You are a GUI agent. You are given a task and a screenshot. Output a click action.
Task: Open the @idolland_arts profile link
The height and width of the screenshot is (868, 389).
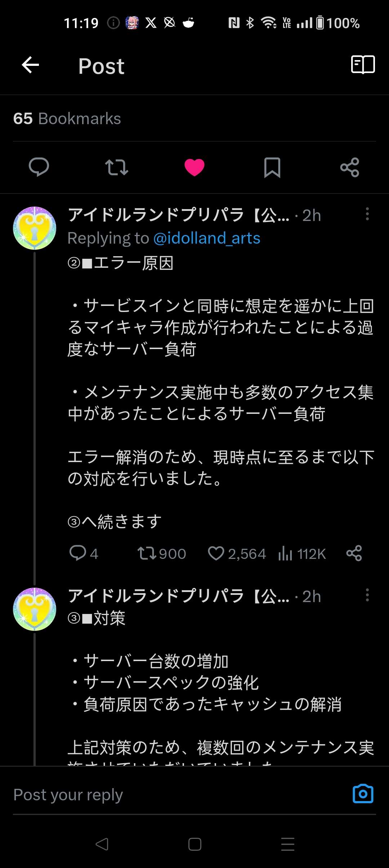(207, 238)
